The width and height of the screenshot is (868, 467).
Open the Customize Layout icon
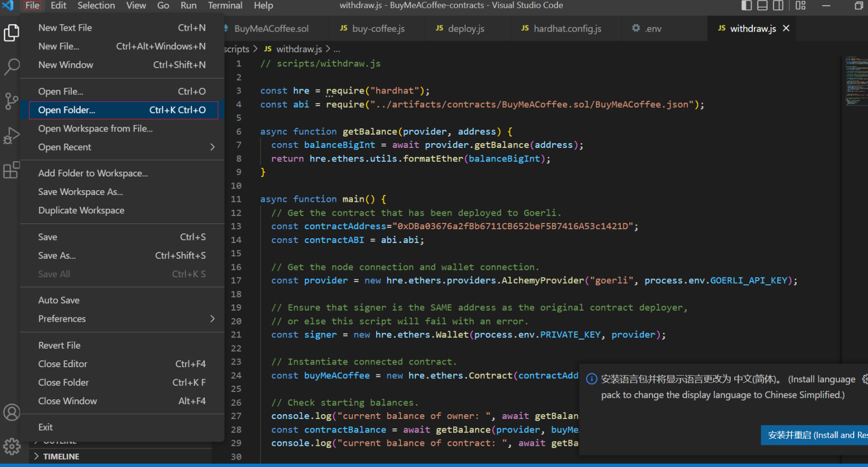pyautogui.click(x=801, y=6)
